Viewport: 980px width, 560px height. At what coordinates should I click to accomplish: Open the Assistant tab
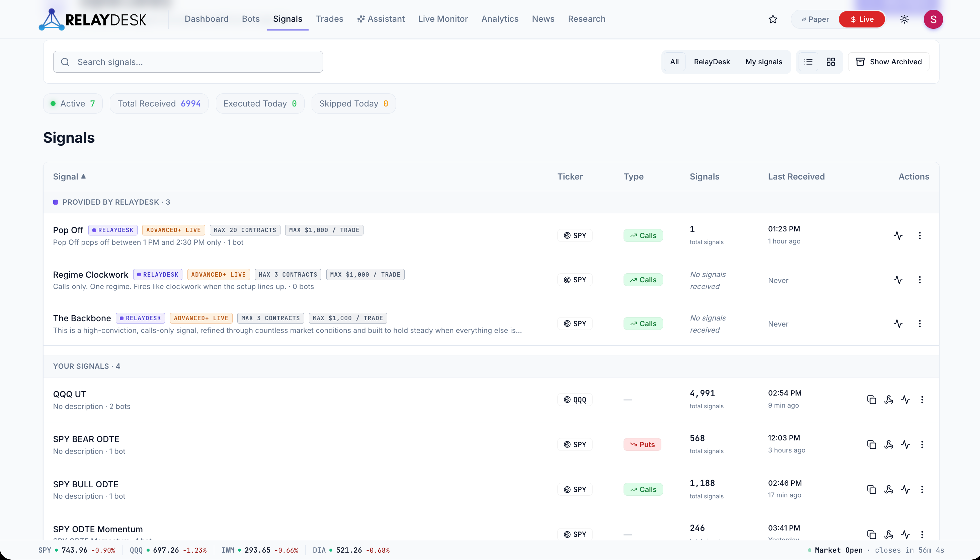381,19
